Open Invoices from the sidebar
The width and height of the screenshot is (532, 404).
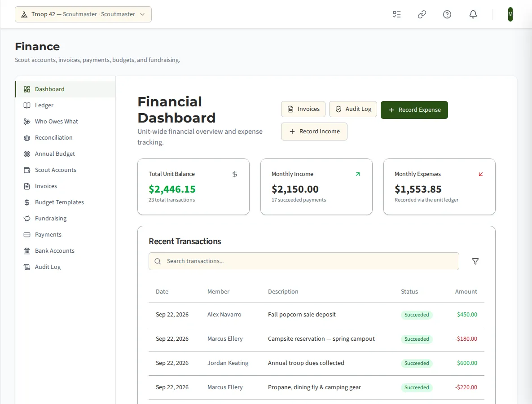click(x=66, y=186)
